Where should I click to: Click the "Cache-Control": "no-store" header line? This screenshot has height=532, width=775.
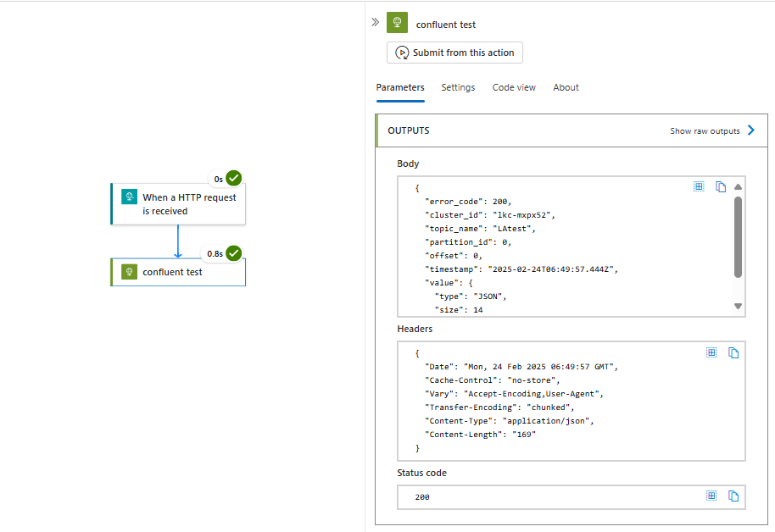tap(493, 380)
